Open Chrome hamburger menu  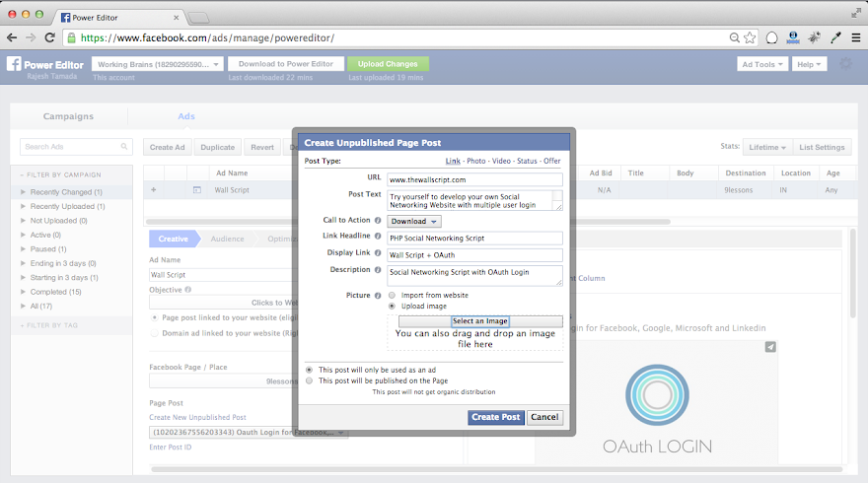click(856, 37)
